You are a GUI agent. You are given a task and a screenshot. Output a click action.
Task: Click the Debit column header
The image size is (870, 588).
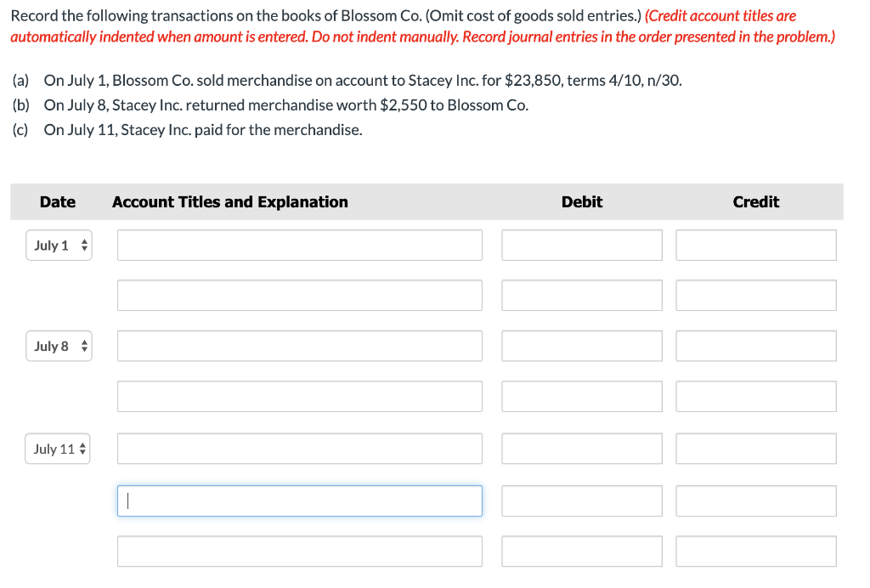click(581, 201)
